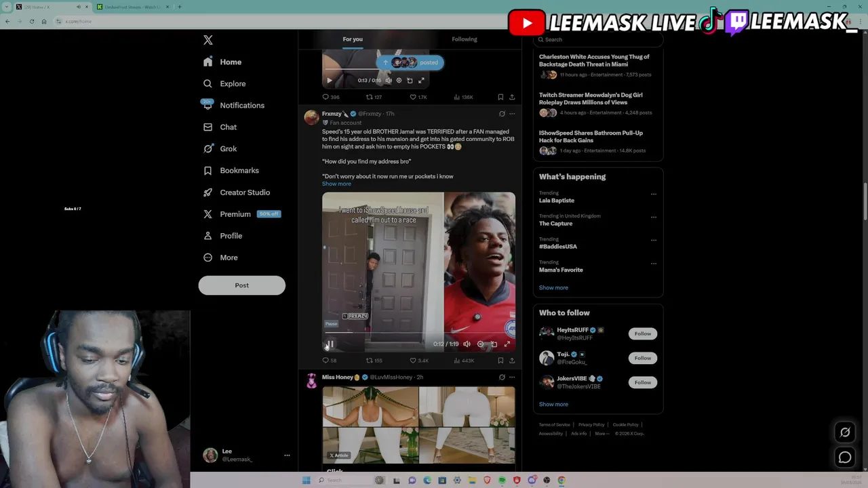Open Frxmzy's profile avatar
Viewport: 868px width, 488px height.
311,117
